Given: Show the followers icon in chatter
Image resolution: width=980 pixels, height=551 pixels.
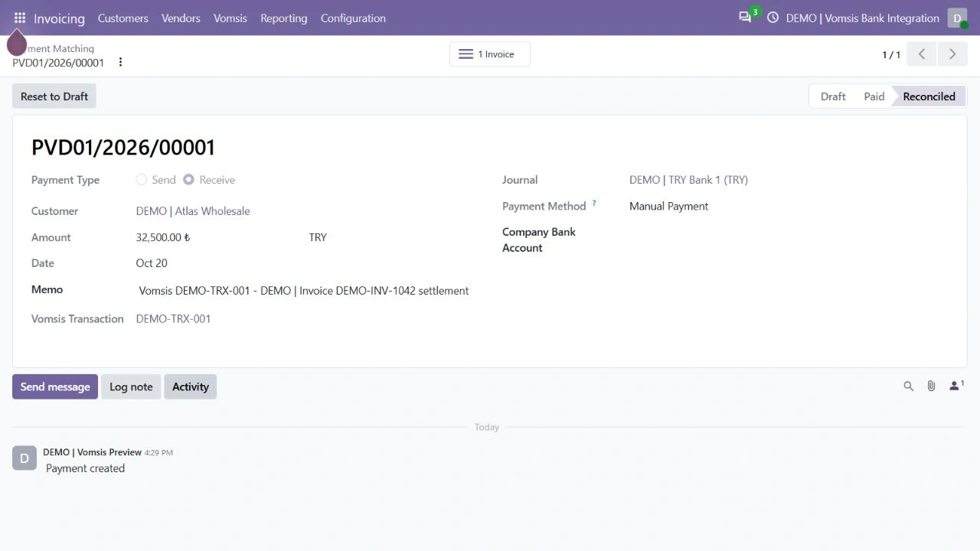Looking at the screenshot, I should (956, 386).
